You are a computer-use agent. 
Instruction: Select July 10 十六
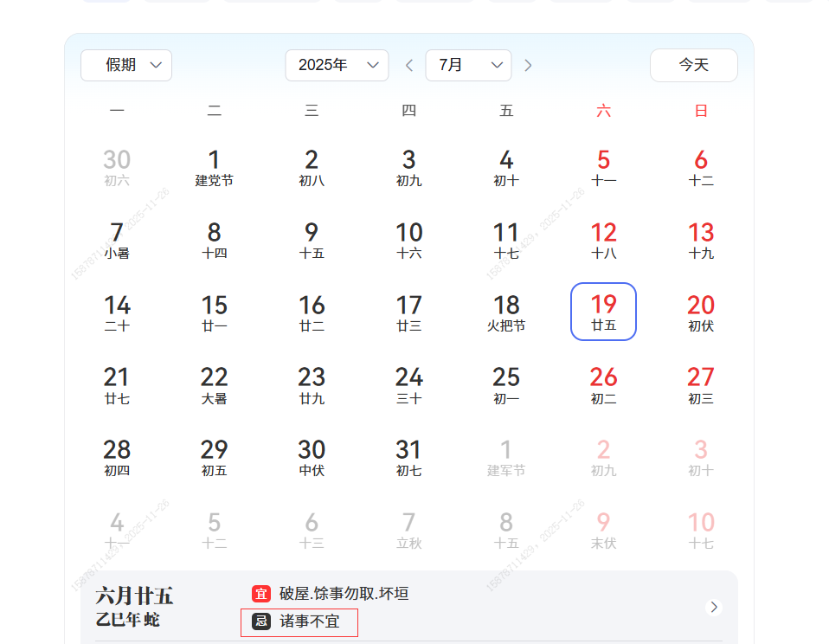point(408,240)
